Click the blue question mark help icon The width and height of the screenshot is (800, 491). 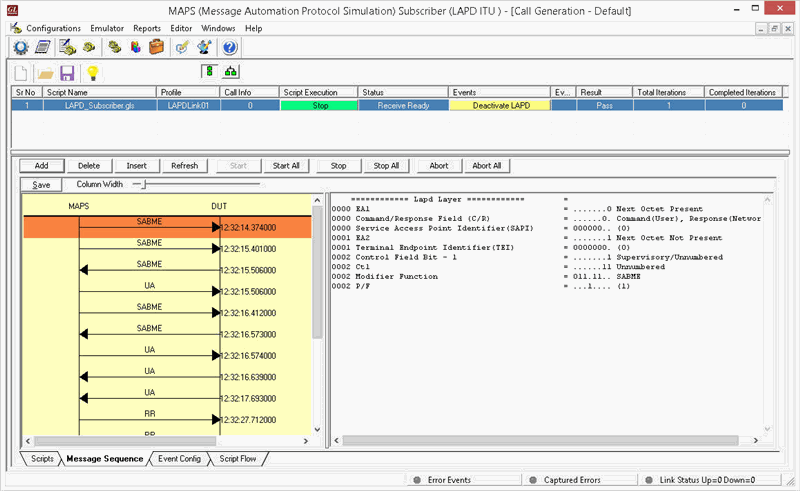coord(230,47)
